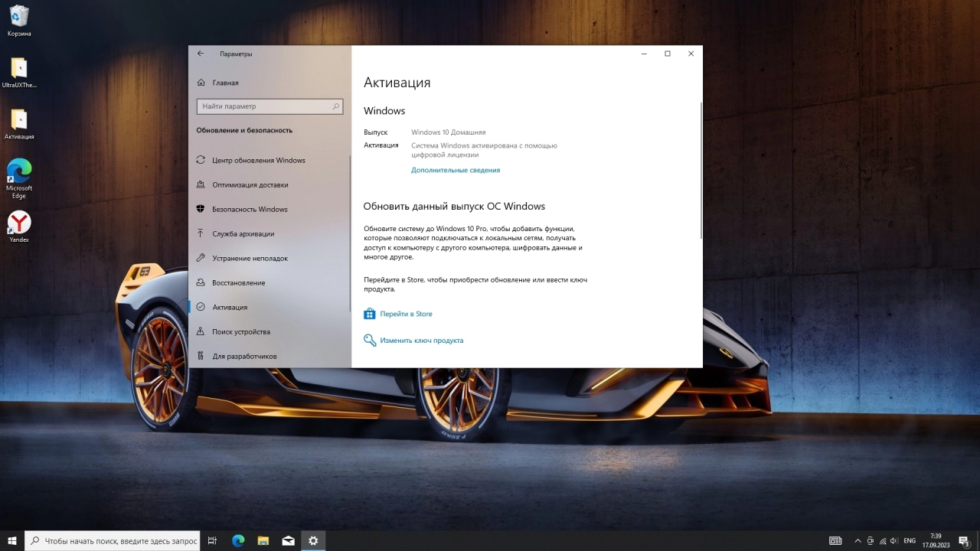
Task: Open the news and interests widget
Action: point(835,540)
